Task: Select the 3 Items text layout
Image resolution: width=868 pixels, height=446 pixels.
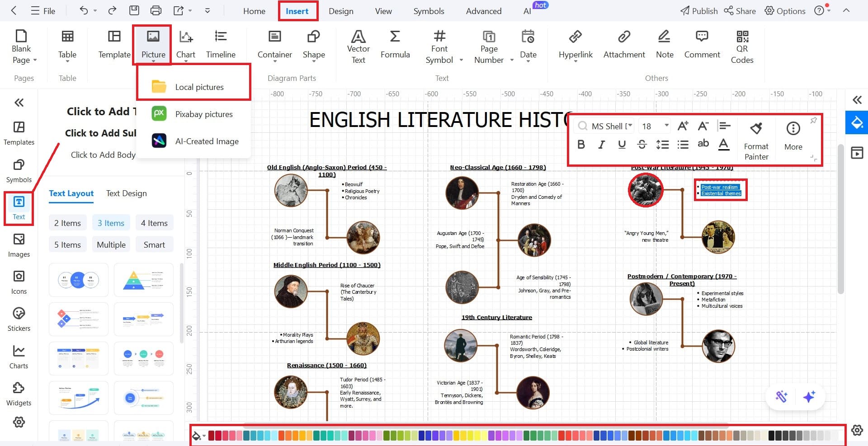Action: click(x=111, y=223)
